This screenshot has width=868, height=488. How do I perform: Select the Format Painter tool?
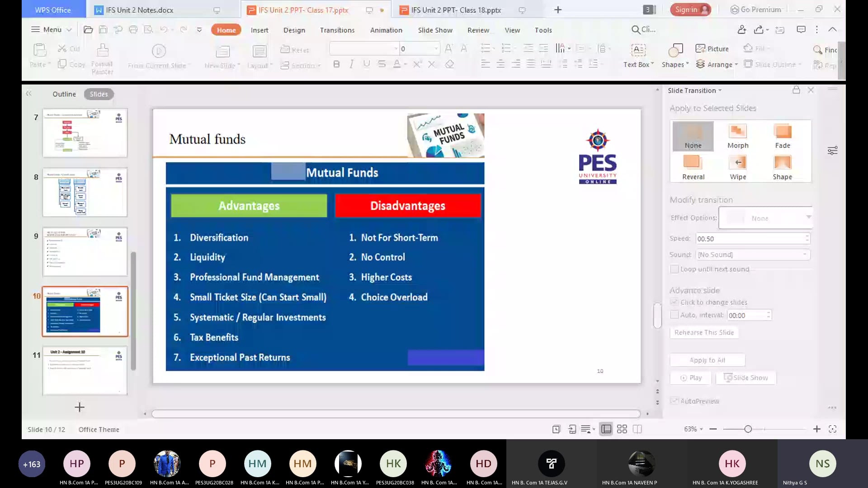pyautogui.click(x=102, y=56)
